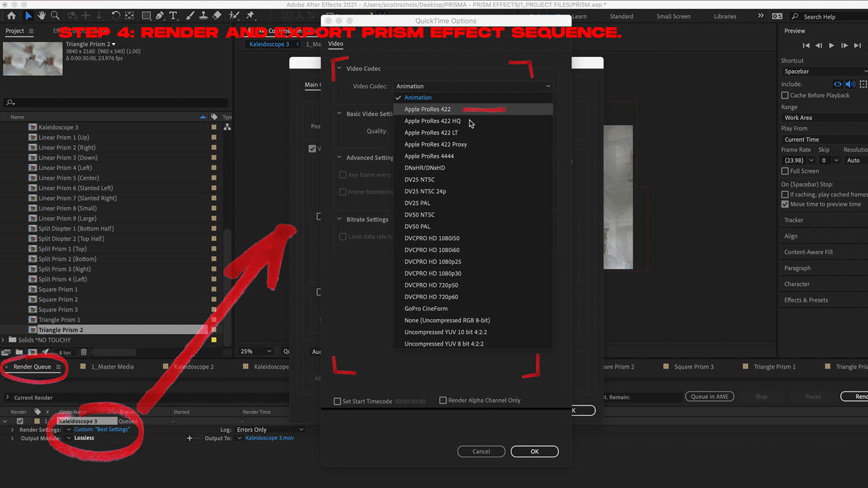This screenshot has height=488, width=868.
Task: Choose GoPro CineForm codec
Action: pos(473,308)
